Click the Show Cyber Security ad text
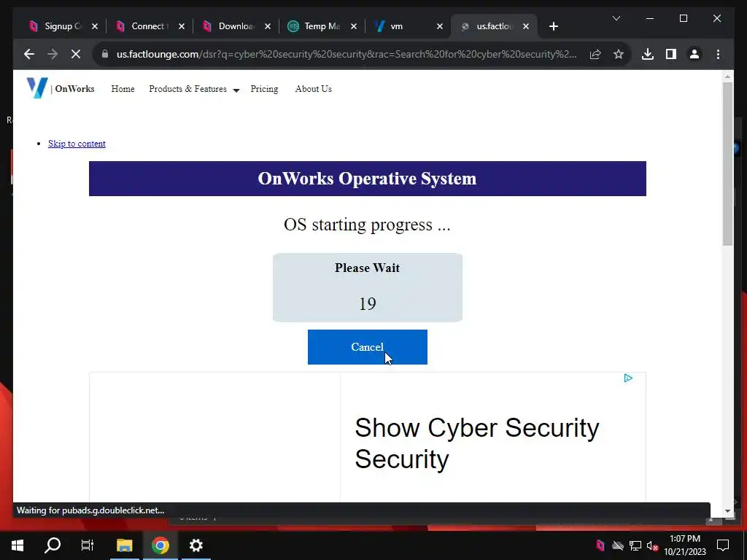 click(476, 443)
